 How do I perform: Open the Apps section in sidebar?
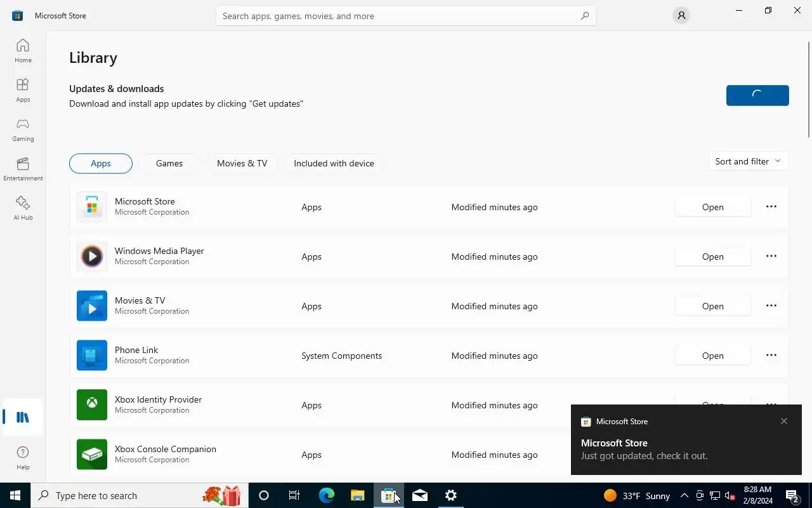[23, 90]
